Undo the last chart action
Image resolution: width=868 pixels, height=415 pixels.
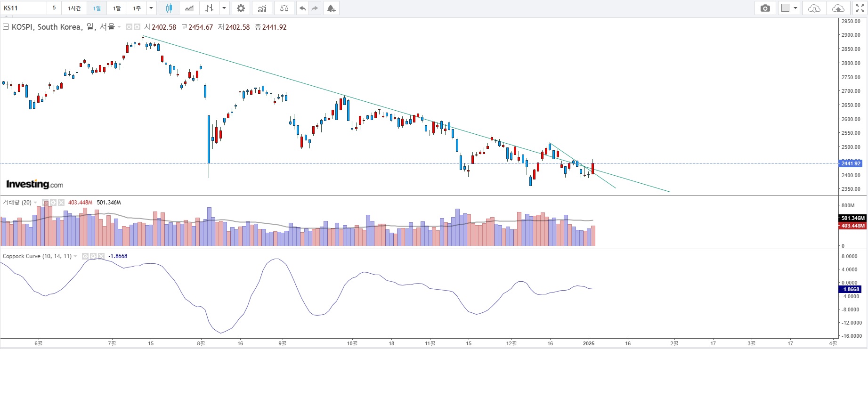(x=302, y=8)
